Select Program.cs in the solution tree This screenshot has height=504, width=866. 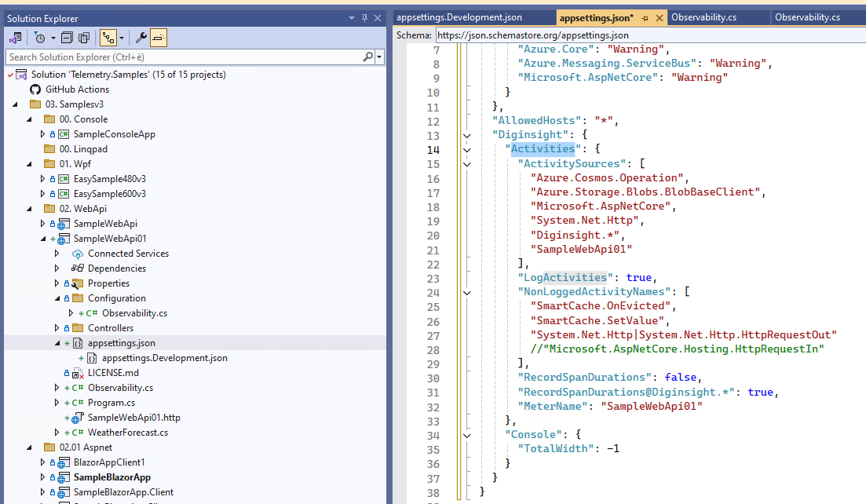[111, 403]
